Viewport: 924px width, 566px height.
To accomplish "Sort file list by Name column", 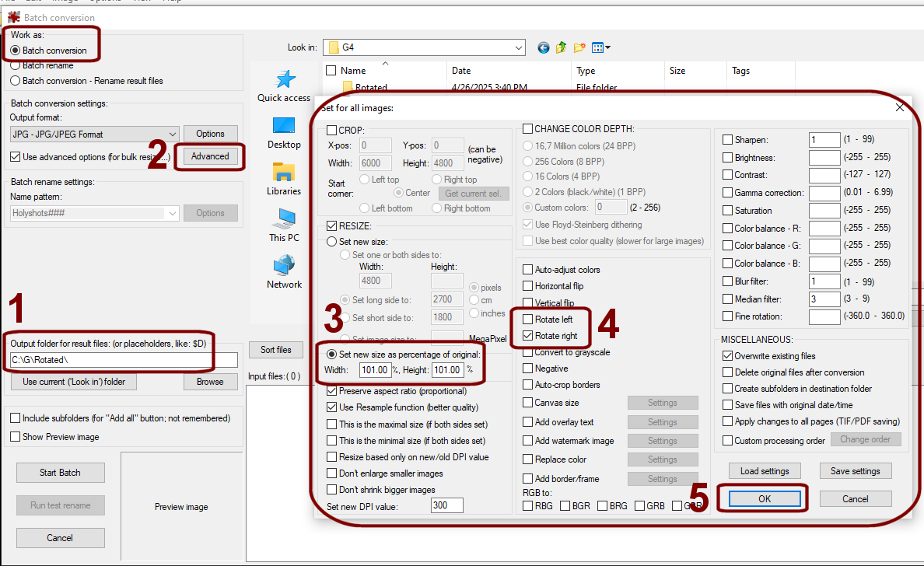I will (353, 71).
